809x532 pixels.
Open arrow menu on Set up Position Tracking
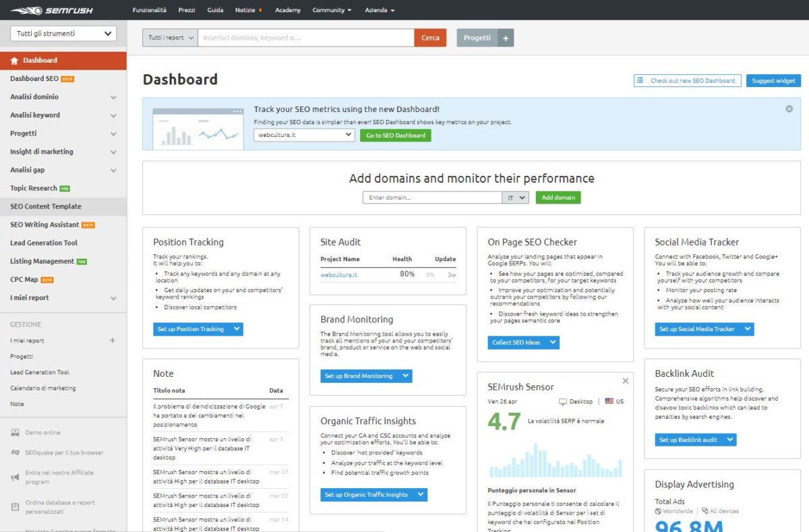(x=236, y=329)
